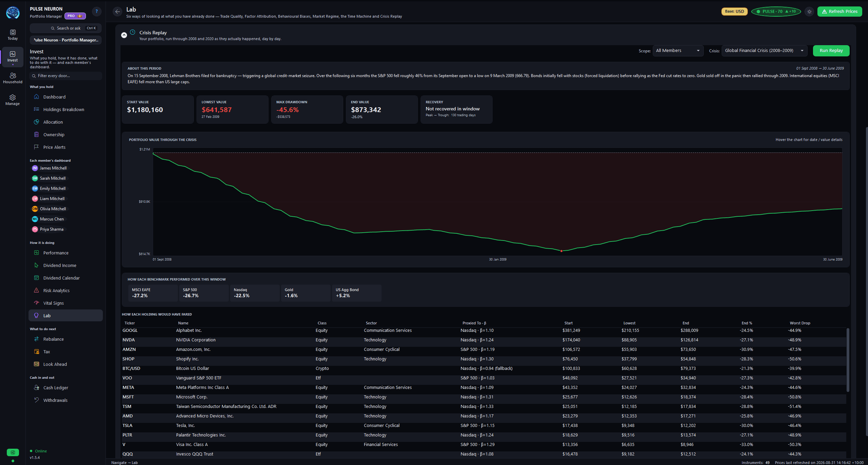Click the PULSE 70 score badge

point(776,12)
